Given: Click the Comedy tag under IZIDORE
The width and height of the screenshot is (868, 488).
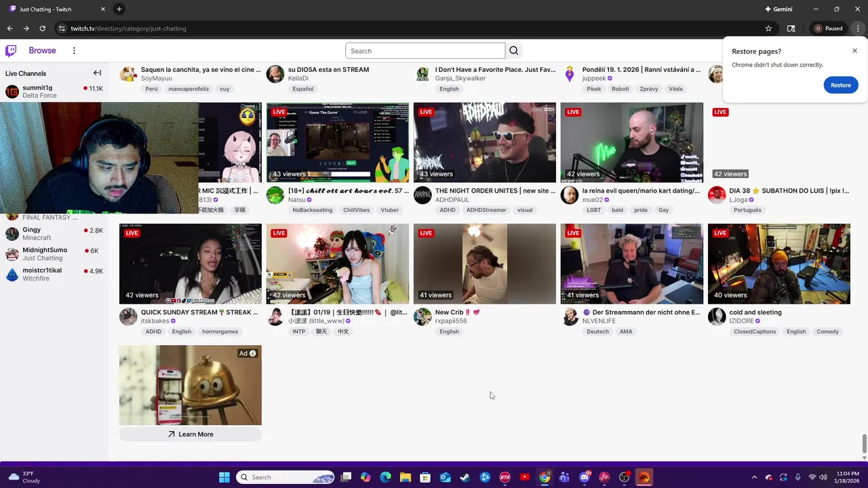Looking at the screenshot, I should click(x=828, y=332).
